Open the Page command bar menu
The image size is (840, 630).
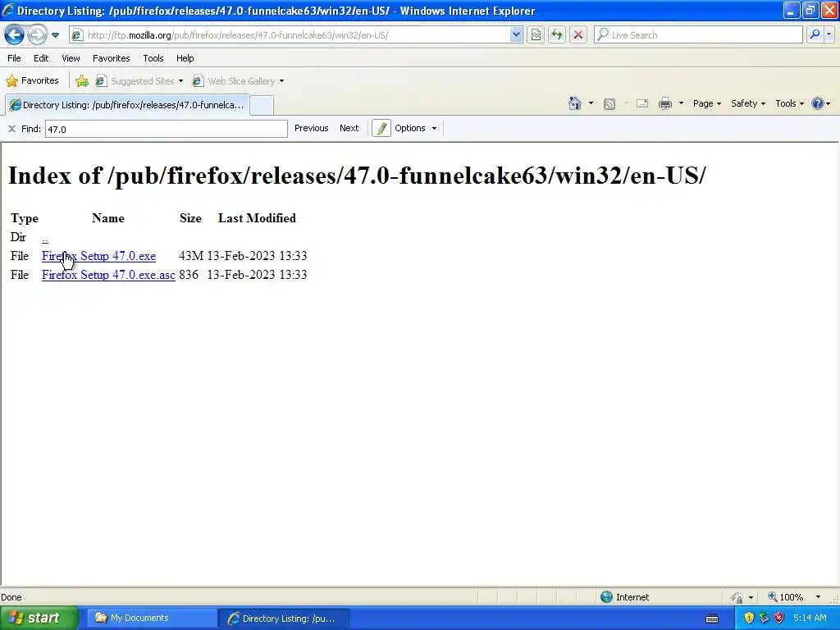tap(706, 103)
